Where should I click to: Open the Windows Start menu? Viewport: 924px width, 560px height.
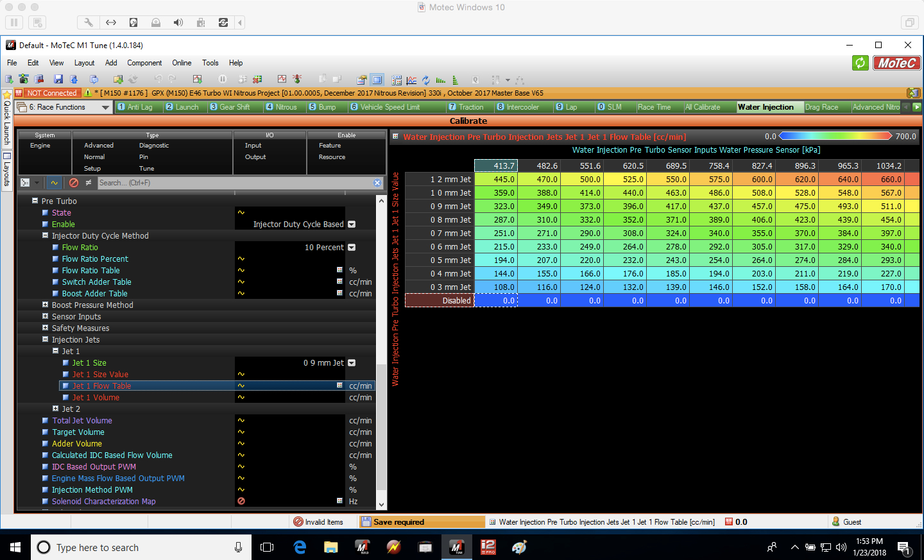[15, 547]
